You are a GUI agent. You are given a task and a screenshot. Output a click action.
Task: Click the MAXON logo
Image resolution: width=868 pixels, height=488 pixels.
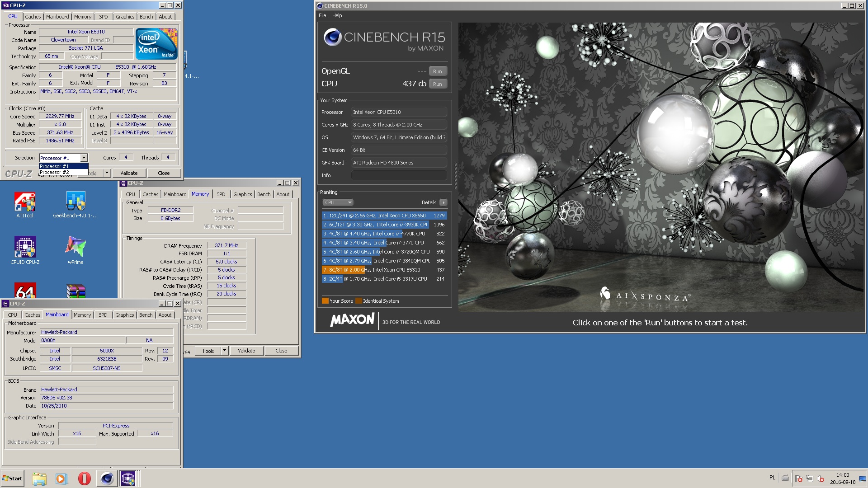point(352,320)
